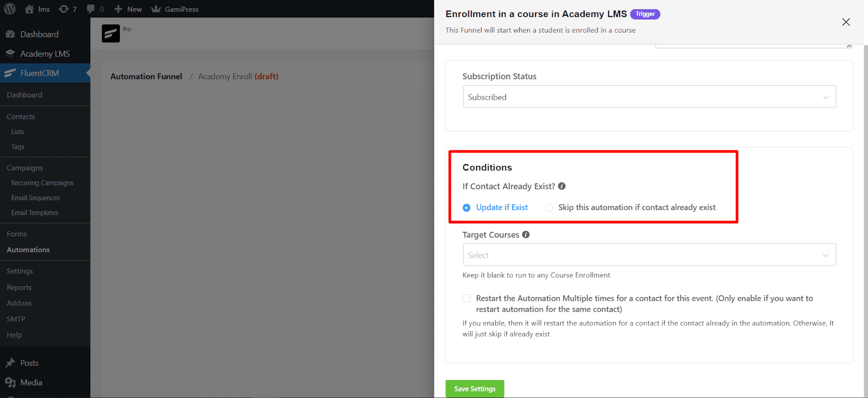Click the info icon beside Target Courses
Viewport: 868px width, 398px height.
point(526,235)
